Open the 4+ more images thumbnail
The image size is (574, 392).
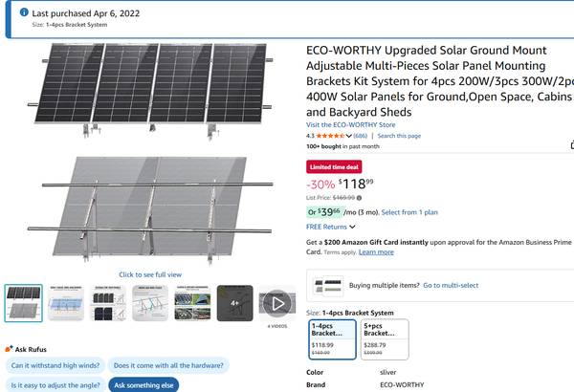click(x=235, y=303)
